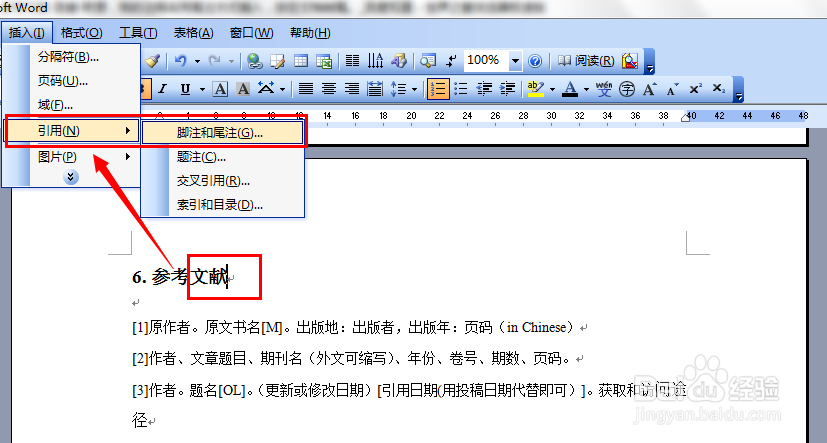The height and width of the screenshot is (443, 827).
Task: Select 交叉引用(R)... submenu item
Action: 223,181
